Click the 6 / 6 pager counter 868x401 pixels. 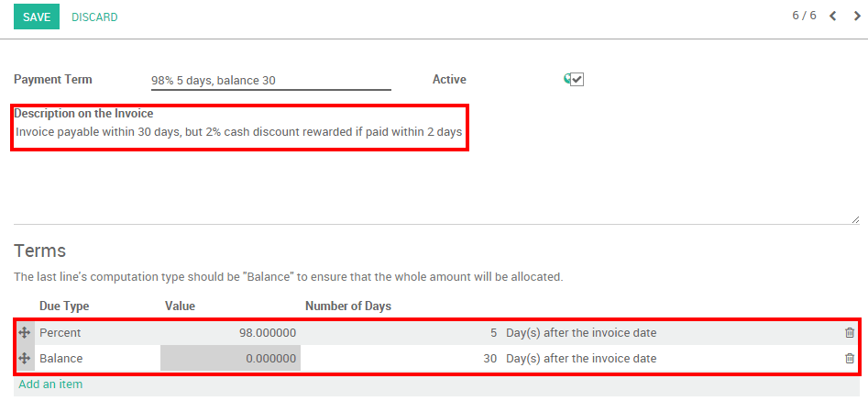pos(804,17)
